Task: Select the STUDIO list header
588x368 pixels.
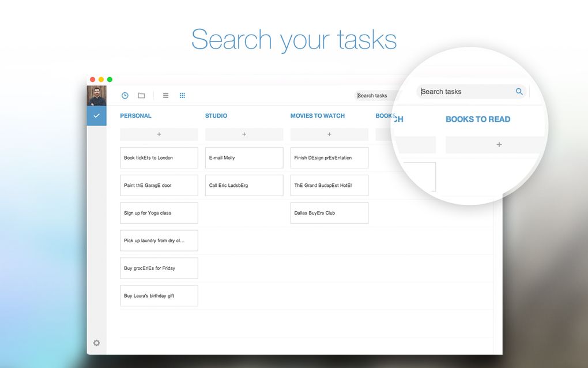Action: (216, 116)
